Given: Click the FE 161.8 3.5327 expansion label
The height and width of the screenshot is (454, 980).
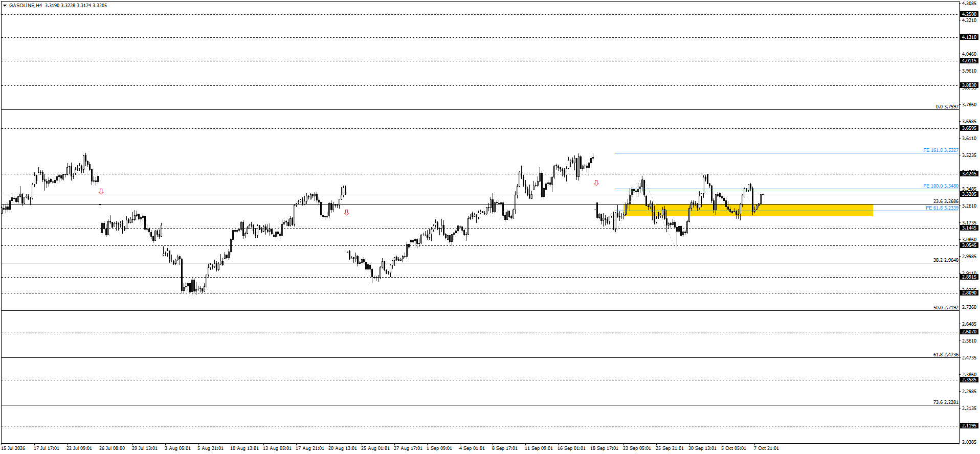Looking at the screenshot, I should 941,150.
